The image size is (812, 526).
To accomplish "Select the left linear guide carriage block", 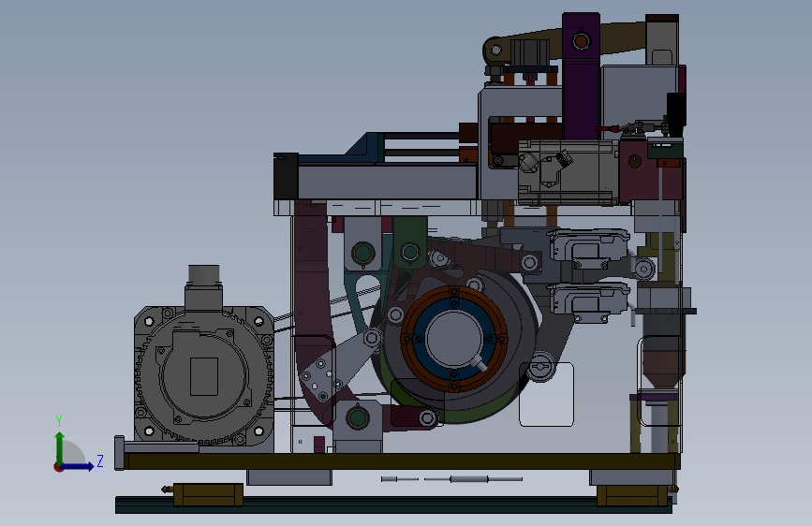I will point(208,494).
